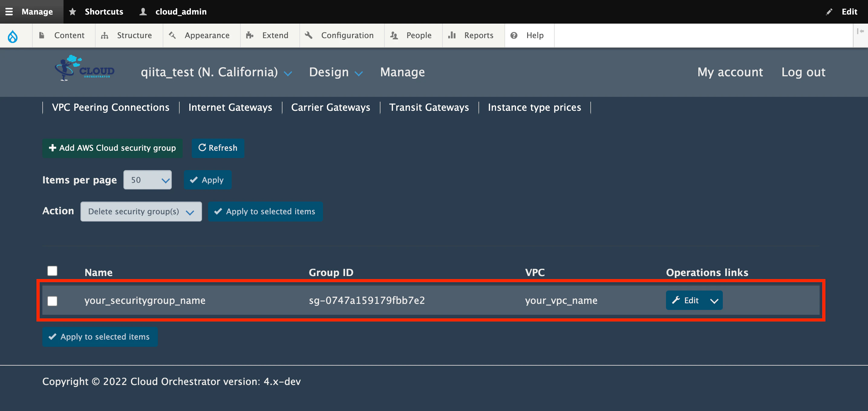This screenshot has width=868, height=411.
Task: Switch to VPC Peering Connections tab
Action: click(110, 107)
